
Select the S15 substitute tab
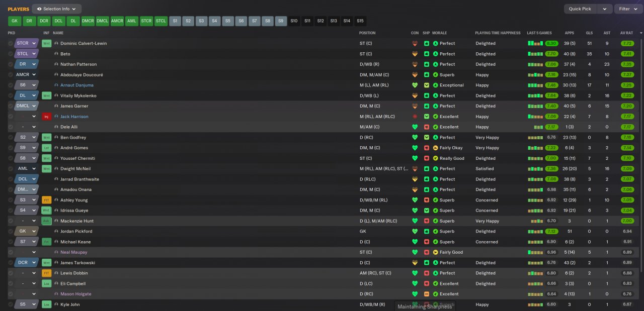click(x=360, y=21)
